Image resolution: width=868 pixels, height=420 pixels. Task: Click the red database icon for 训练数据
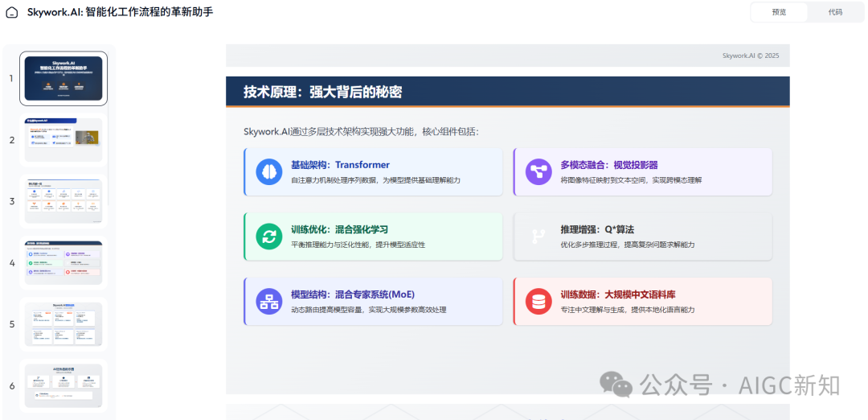coord(538,302)
